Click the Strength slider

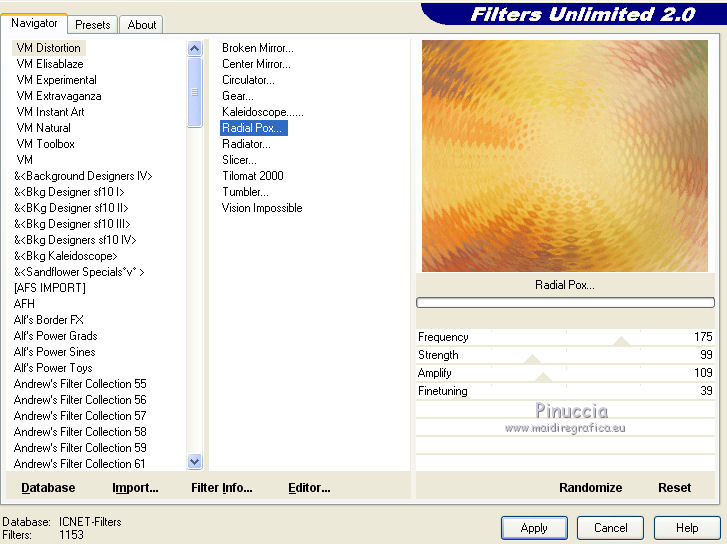565,355
